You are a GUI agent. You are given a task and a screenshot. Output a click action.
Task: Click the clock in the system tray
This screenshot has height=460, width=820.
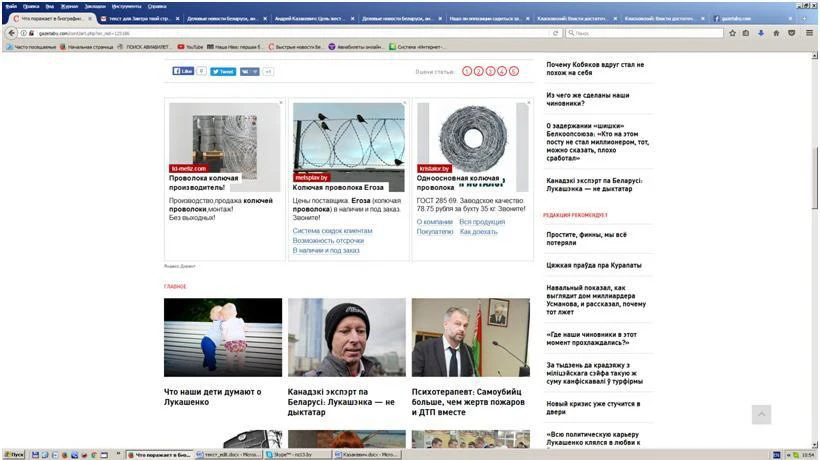(808, 455)
